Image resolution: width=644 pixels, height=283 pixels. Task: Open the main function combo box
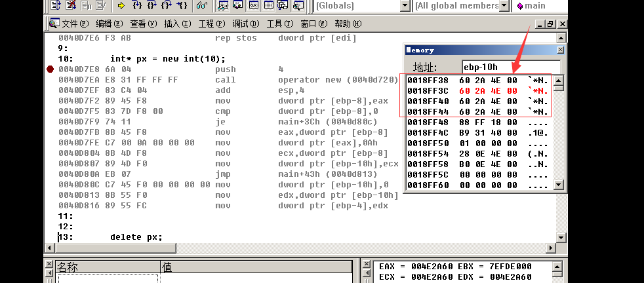tap(541, 6)
